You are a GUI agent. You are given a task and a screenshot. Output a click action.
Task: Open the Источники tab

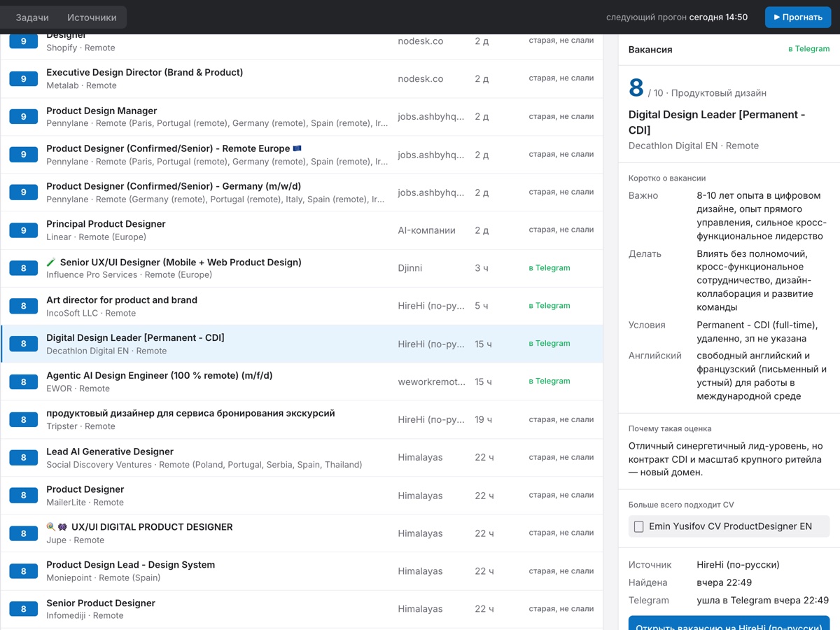point(92,17)
